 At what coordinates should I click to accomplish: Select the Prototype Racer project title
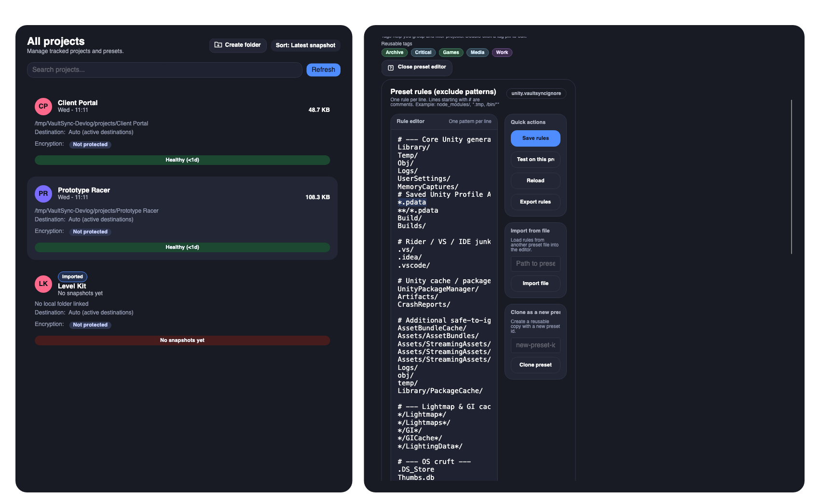coord(84,190)
